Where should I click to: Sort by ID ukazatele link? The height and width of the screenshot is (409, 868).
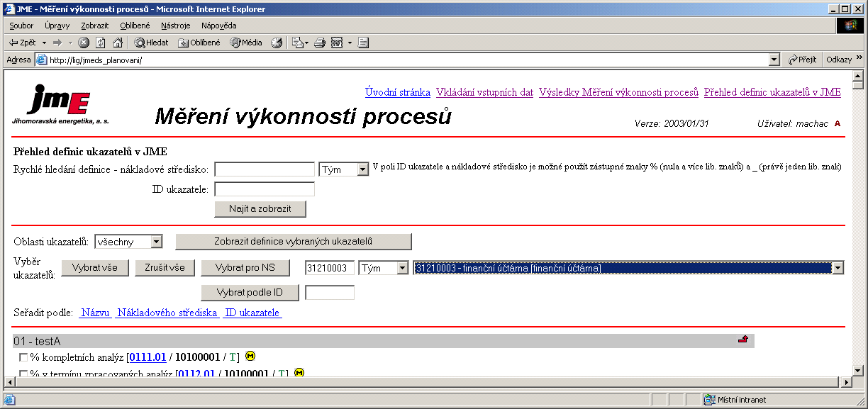click(x=252, y=313)
